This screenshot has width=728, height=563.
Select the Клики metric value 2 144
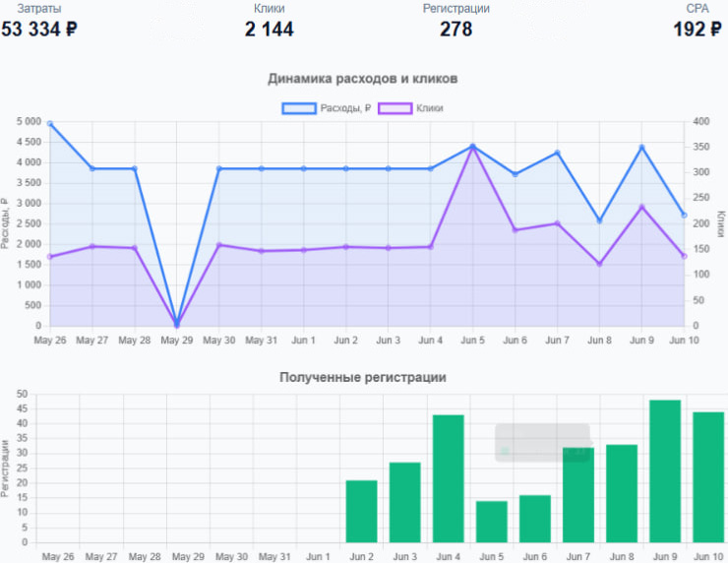click(269, 30)
